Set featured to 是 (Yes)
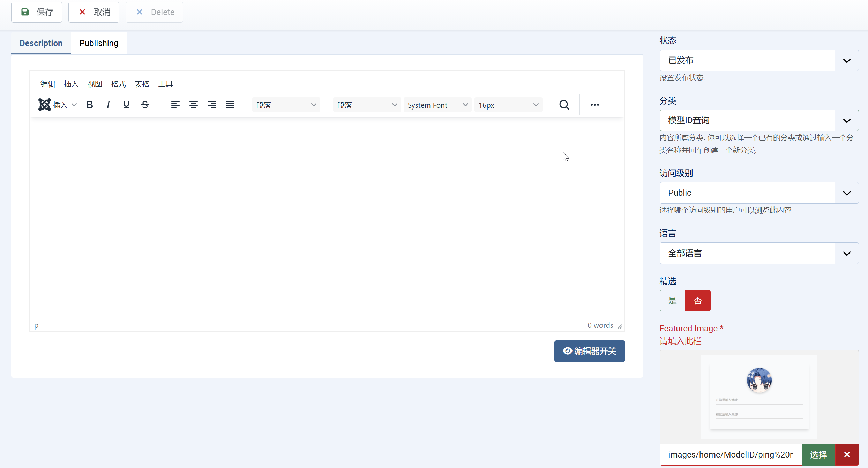The image size is (868, 468). (672, 301)
